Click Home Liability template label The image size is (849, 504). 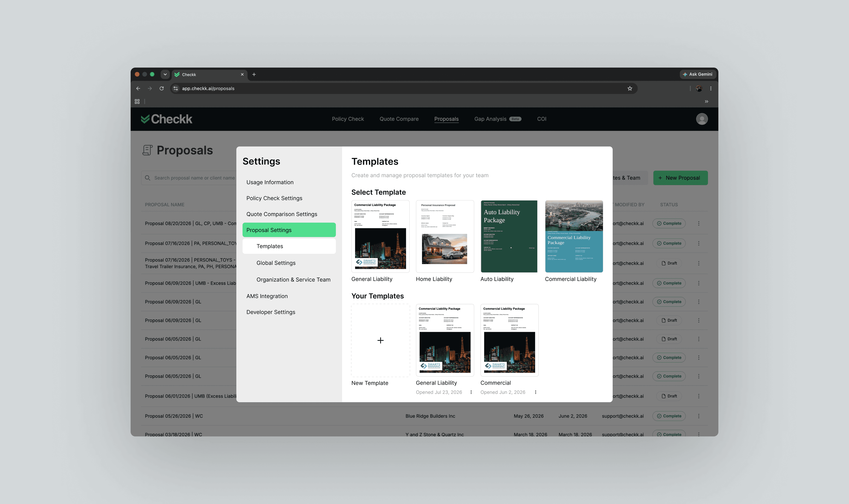tap(434, 279)
